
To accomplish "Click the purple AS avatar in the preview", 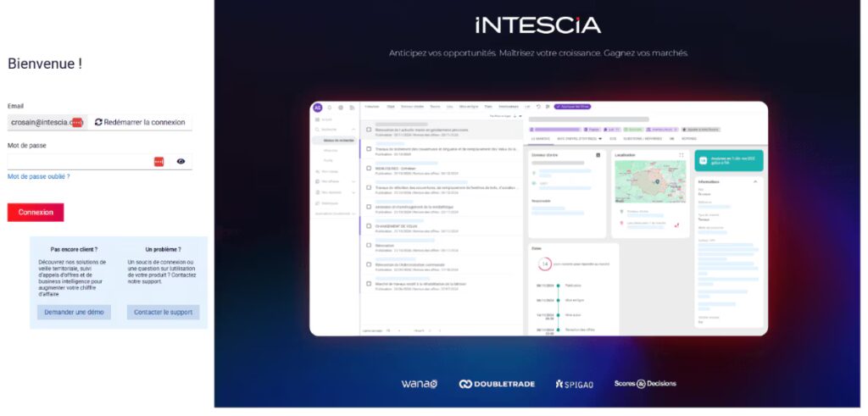I will [x=317, y=108].
